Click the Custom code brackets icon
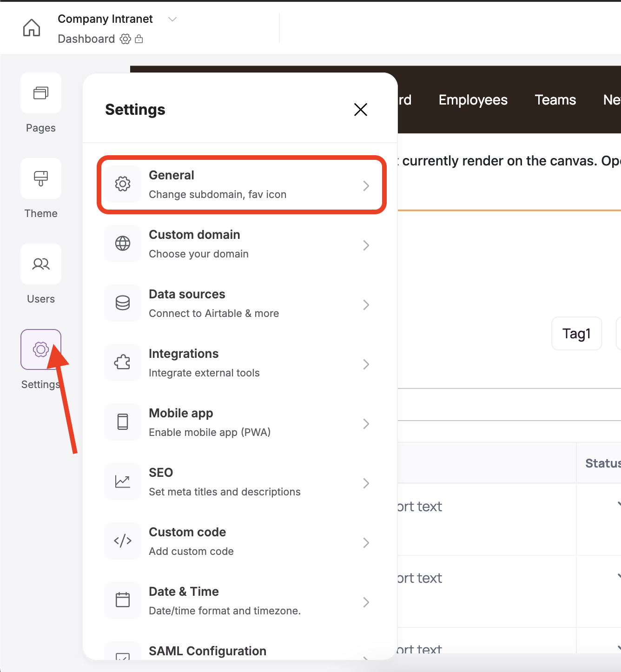This screenshot has height=672, width=621. (123, 541)
